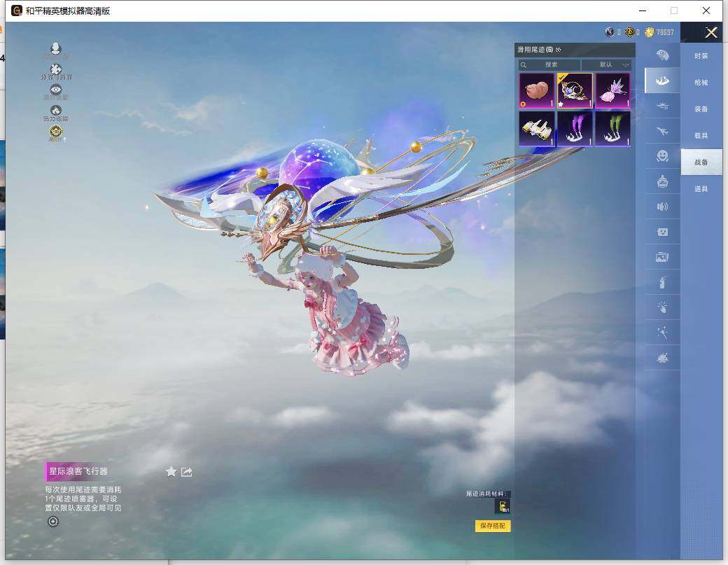Switch to the 载具 tab
728x565 pixels.
click(x=701, y=136)
